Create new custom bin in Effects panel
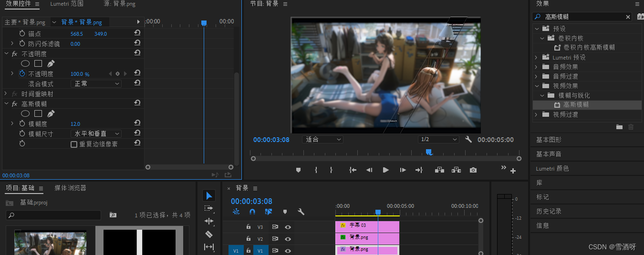 click(619, 127)
